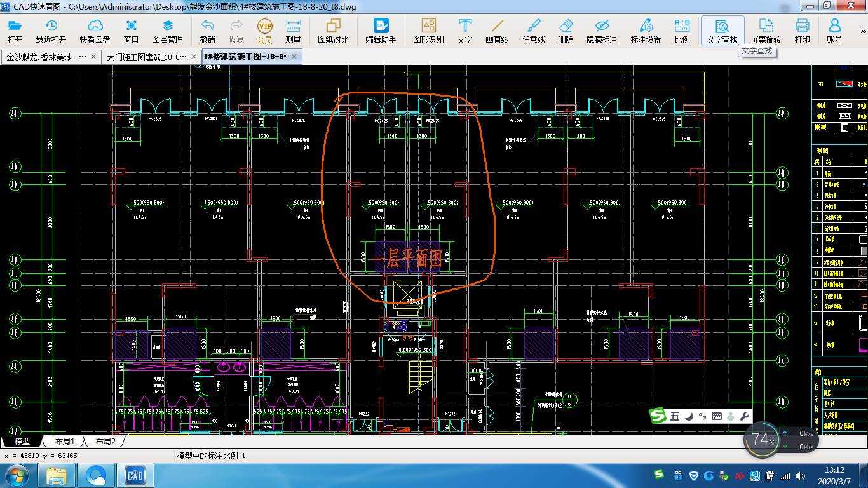Click the network speed 0K/s widget
The height and width of the screenshot is (488, 868).
click(799, 440)
